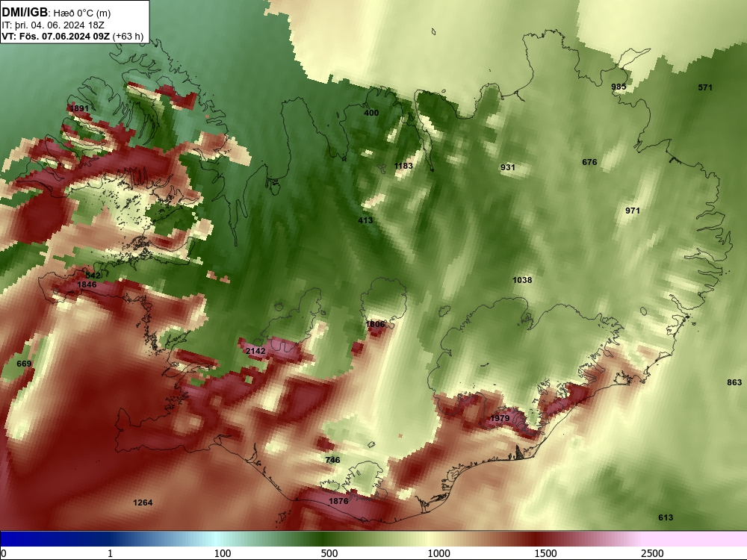The height and width of the screenshot is (560, 747).
Task: Select the 971 value in the east
Action: [x=632, y=211]
